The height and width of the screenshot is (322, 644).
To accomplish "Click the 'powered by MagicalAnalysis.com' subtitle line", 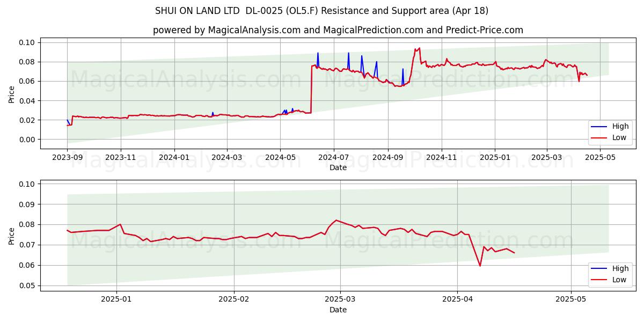I will click(338, 30).
